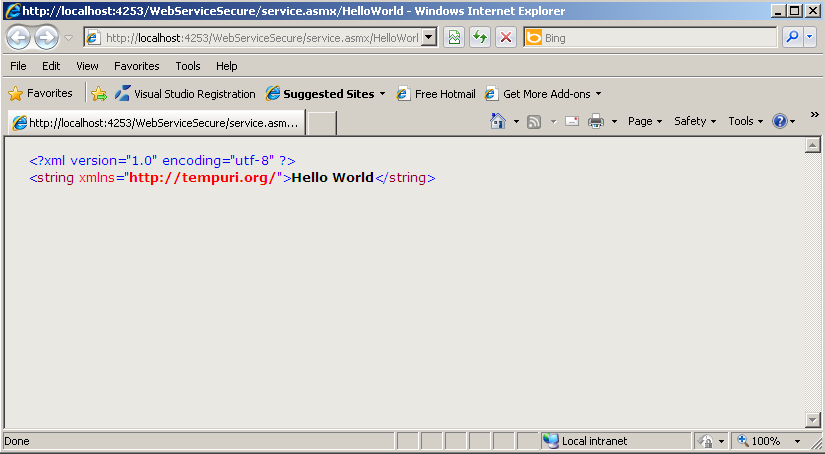Open the Free Hotmail favorite

click(436, 94)
